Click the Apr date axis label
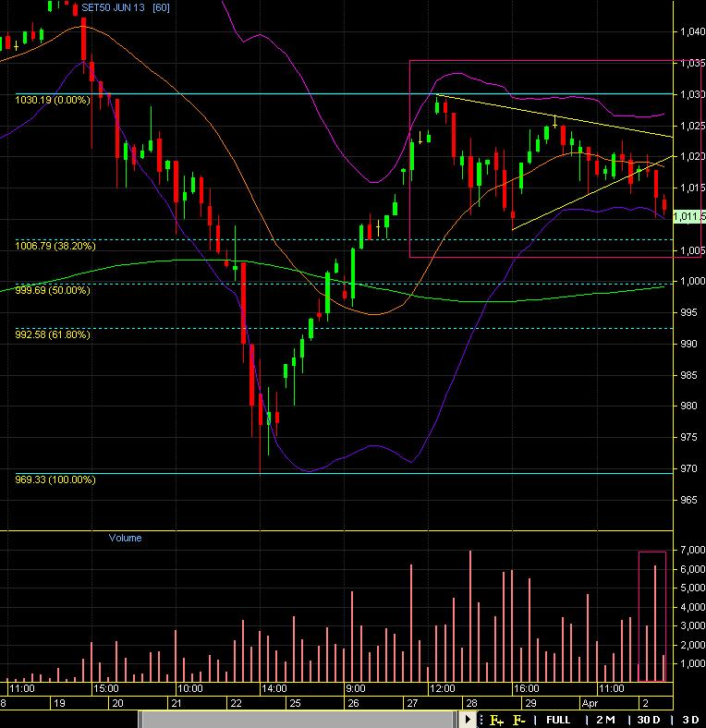Viewport: 706px width, 728px height. coord(590,703)
